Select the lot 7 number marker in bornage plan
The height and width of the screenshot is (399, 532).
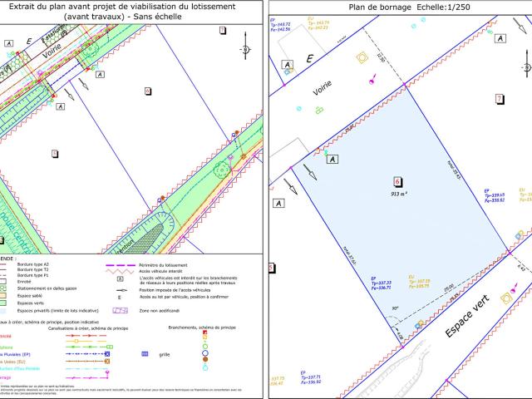[500, 99]
